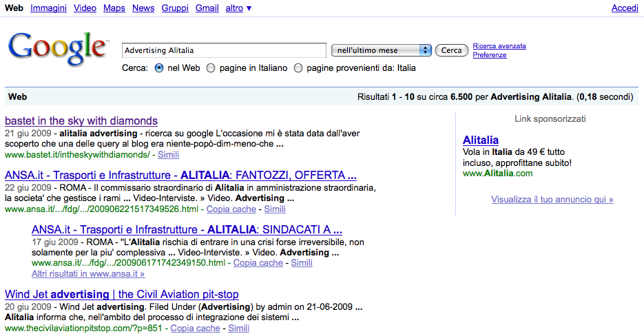Click Simili for the bastet.it result
The width and height of the screenshot is (644, 336).
168,155
